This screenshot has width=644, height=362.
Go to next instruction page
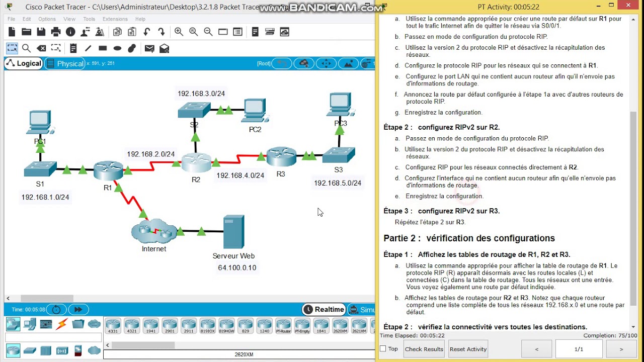click(x=621, y=349)
